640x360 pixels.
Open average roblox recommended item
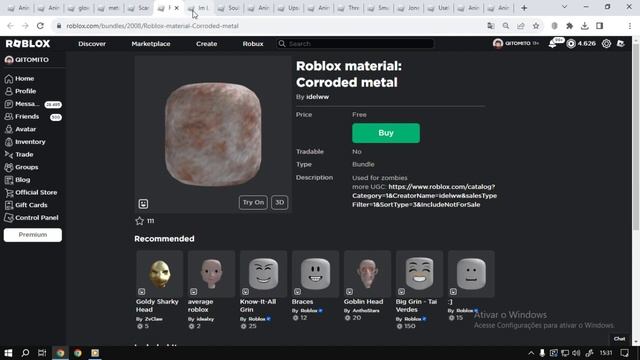[211, 290]
